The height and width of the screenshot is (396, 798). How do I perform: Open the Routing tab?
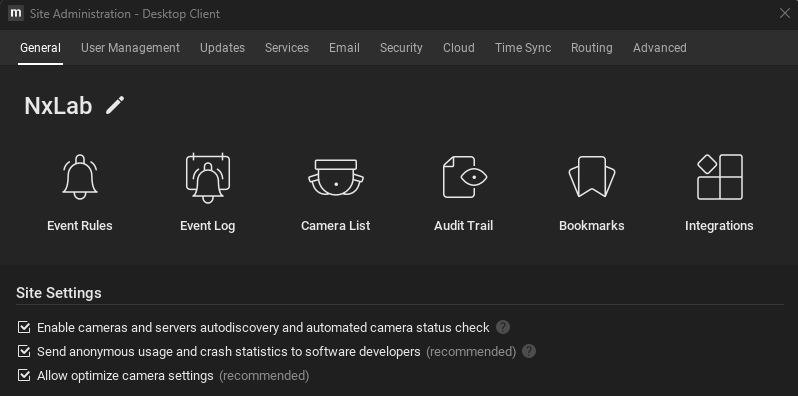point(592,48)
